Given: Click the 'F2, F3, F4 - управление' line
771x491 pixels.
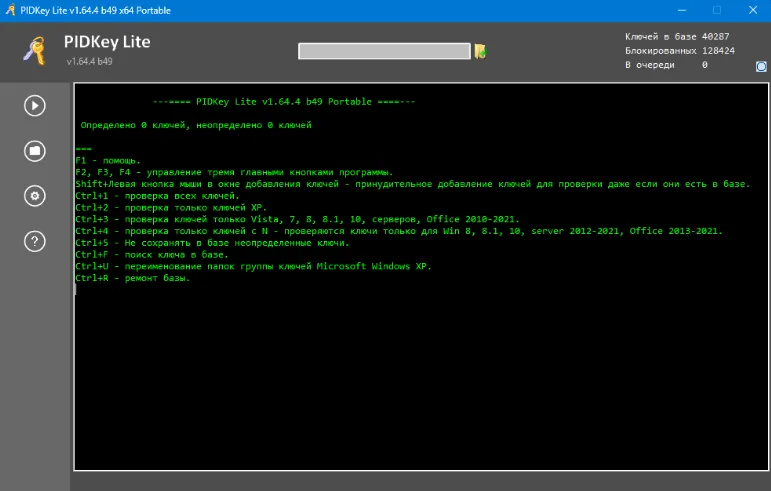Looking at the screenshot, I should [234, 173].
